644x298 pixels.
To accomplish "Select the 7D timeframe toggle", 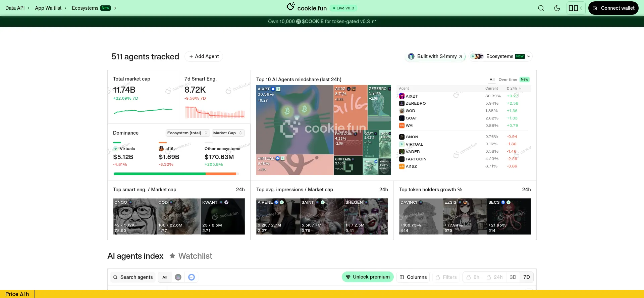I will pyautogui.click(x=526, y=277).
